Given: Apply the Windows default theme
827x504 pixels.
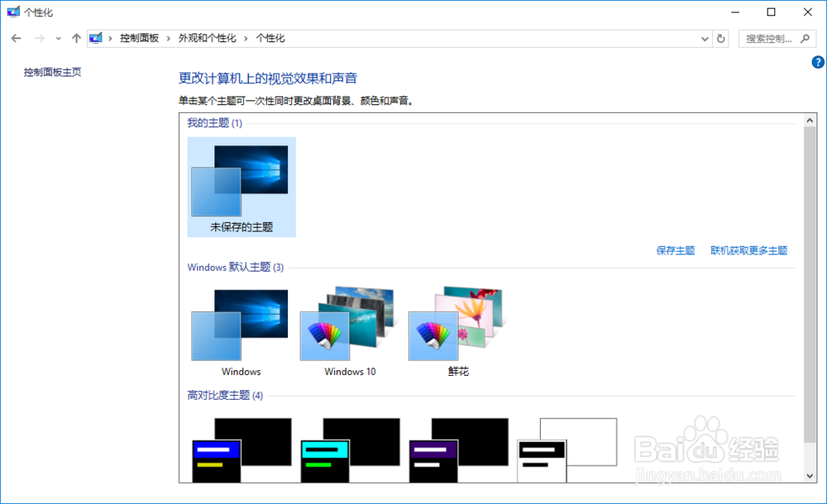Looking at the screenshot, I should click(x=241, y=332).
